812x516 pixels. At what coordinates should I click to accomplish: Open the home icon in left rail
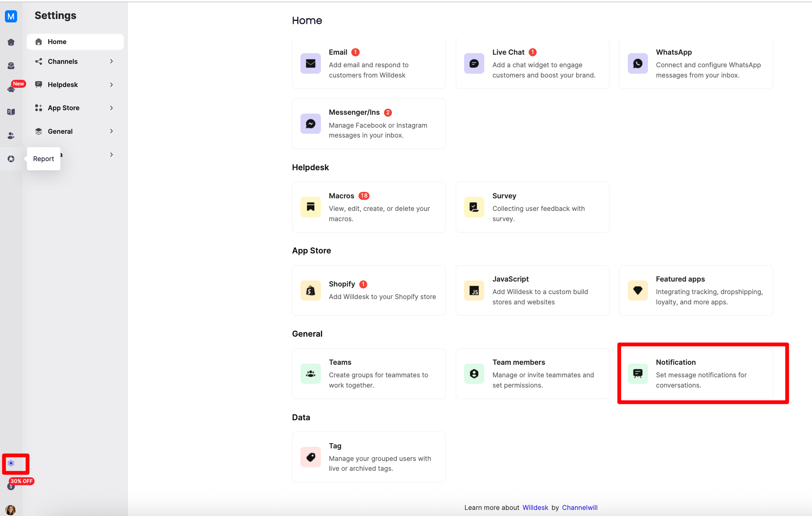(11, 42)
